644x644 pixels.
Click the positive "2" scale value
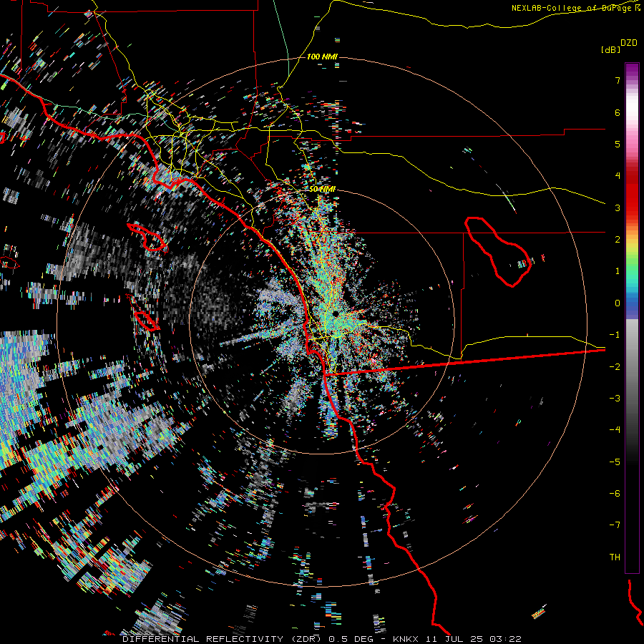tap(618, 240)
